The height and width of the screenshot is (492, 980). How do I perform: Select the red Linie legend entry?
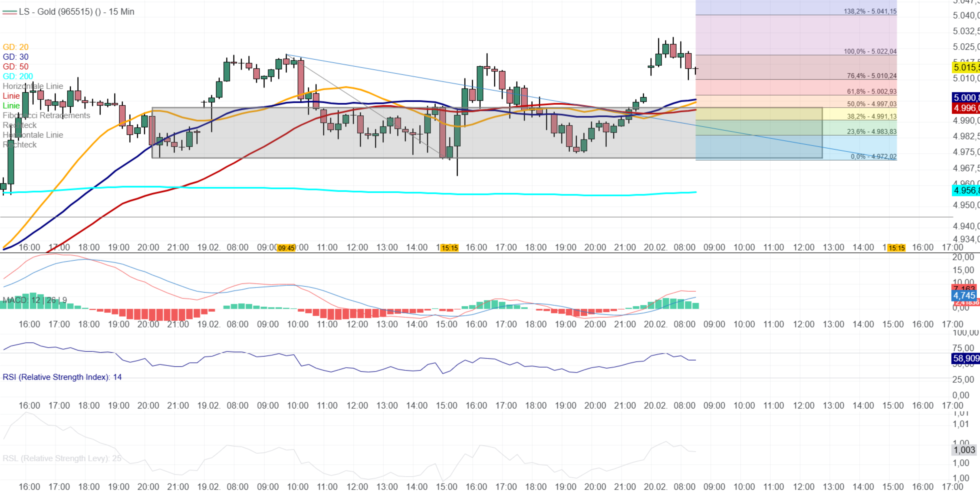point(11,96)
